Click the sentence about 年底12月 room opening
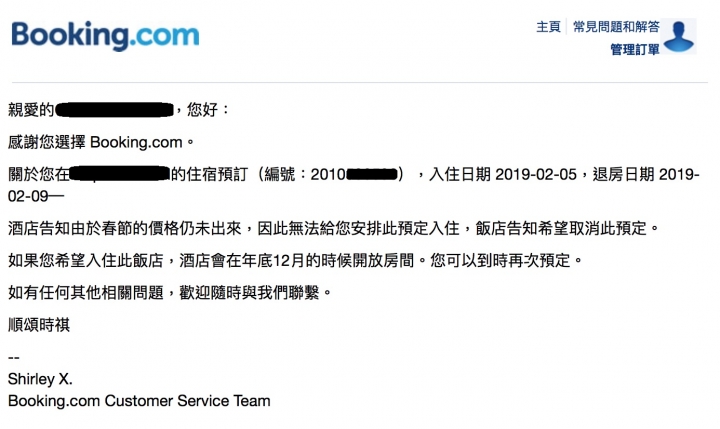Screen dimensions: 720x429 295,260
